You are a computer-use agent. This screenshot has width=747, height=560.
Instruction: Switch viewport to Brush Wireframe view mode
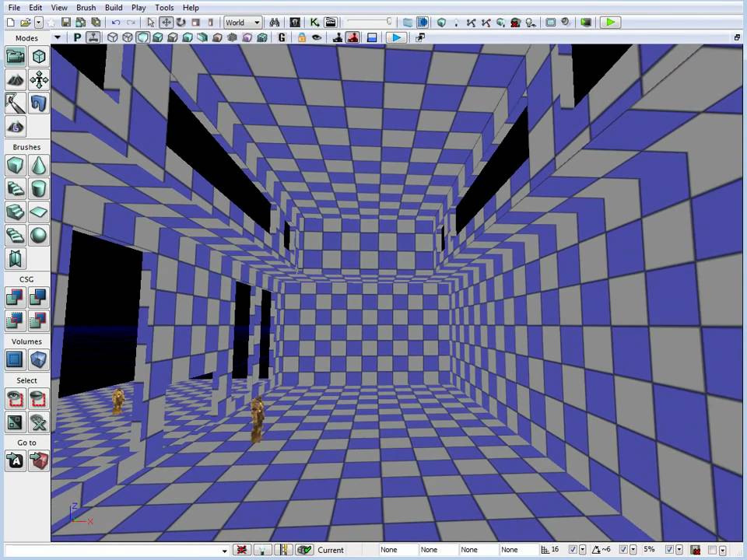click(112, 37)
